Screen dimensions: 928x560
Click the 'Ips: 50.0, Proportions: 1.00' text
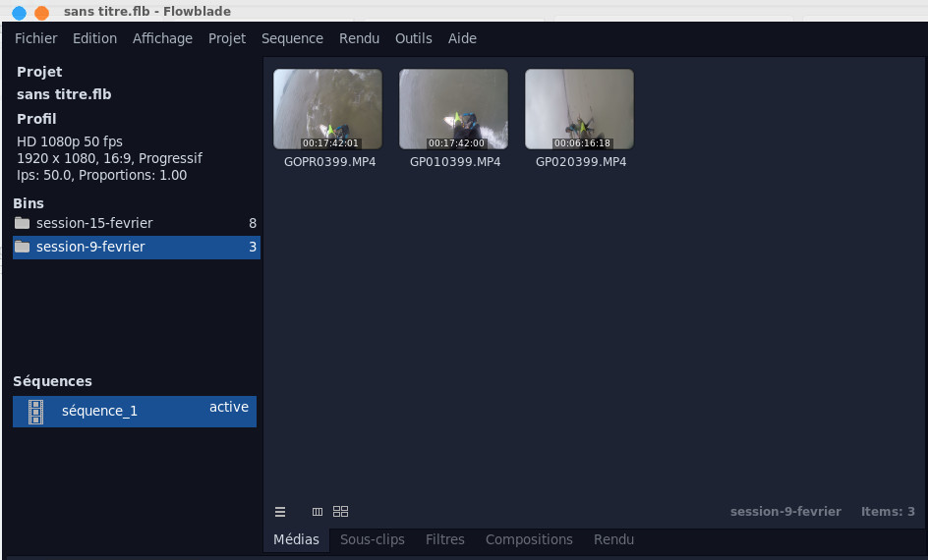pyautogui.click(x=102, y=175)
